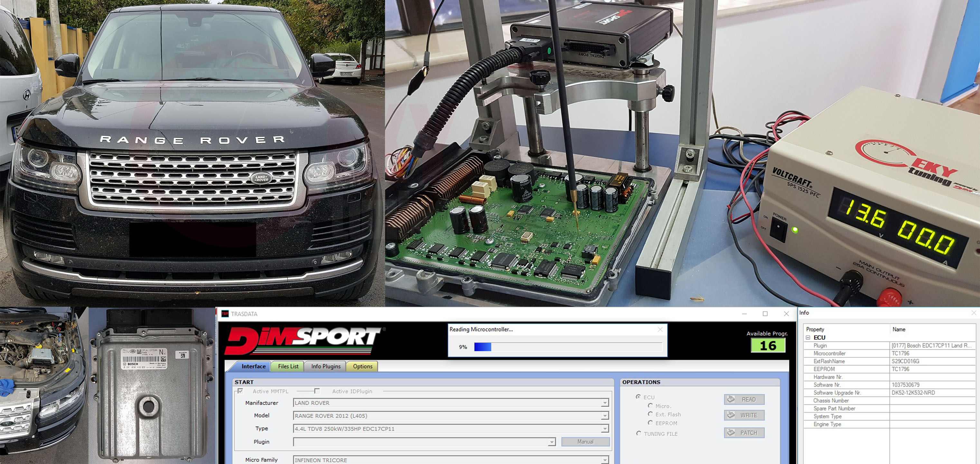Select the Engine Type row

tap(890, 424)
